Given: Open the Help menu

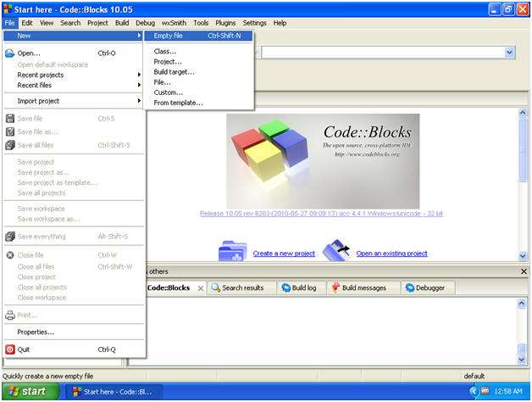Looking at the screenshot, I should 280,23.
